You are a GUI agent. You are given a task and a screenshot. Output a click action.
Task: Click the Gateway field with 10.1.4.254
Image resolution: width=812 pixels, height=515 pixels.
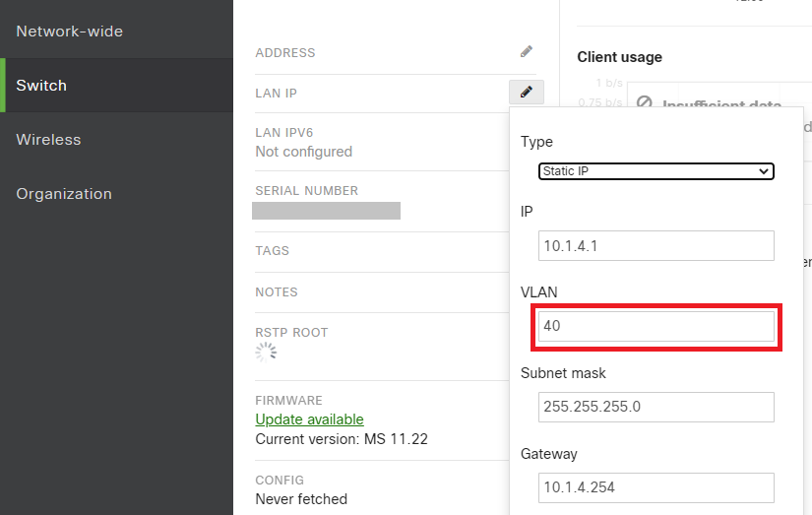pos(656,487)
